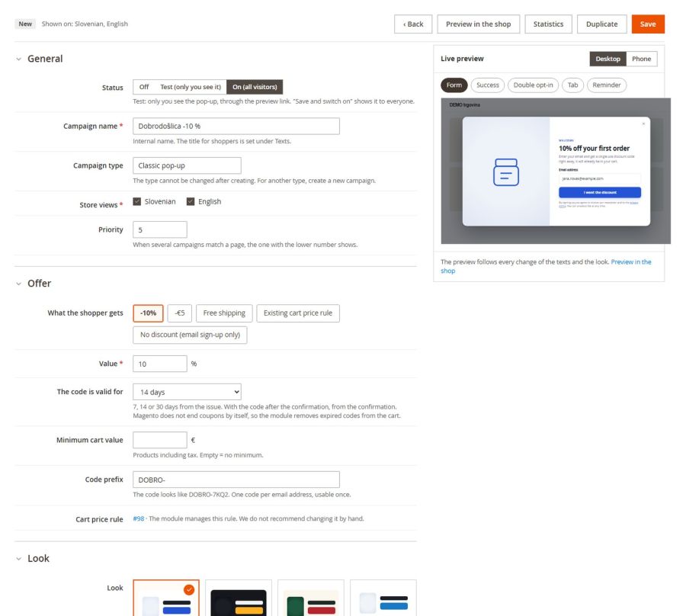Screen dimensions: 686x616
Task: Duplicate this campaign
Action: click(x=601, y=24)
